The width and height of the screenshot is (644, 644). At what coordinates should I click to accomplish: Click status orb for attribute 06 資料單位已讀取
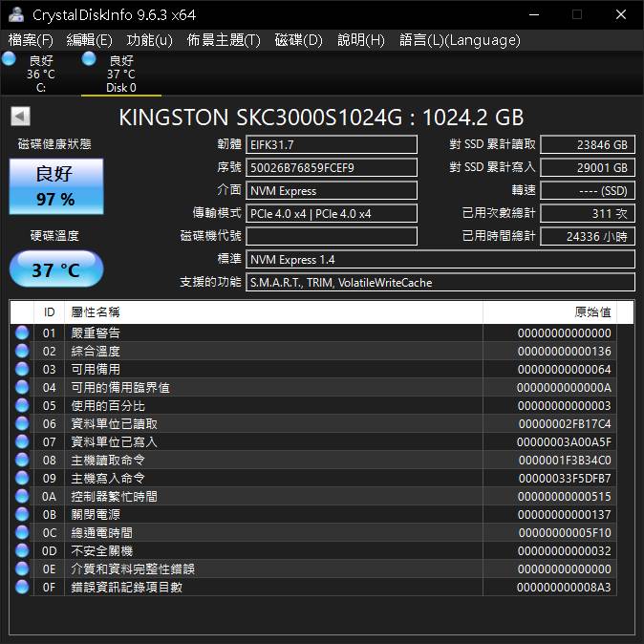tap(22, 423)
